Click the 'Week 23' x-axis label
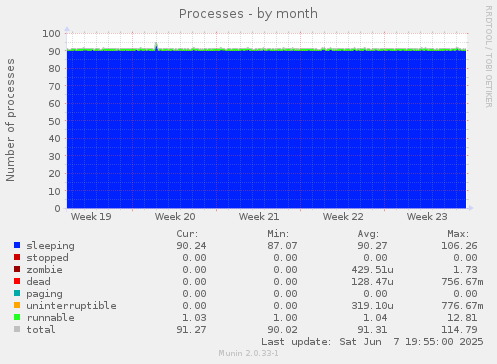Viewport: 497px width, 364px height. pos(427,217)
